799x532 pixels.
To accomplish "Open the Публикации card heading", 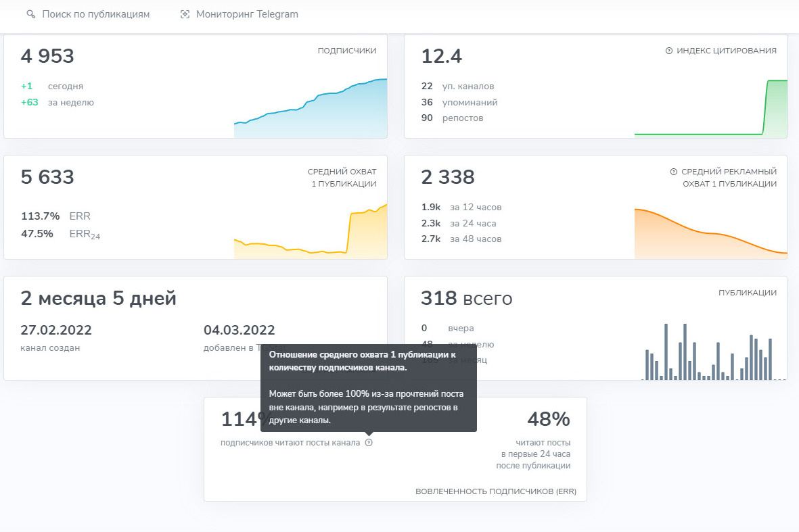I will [747, 293].
